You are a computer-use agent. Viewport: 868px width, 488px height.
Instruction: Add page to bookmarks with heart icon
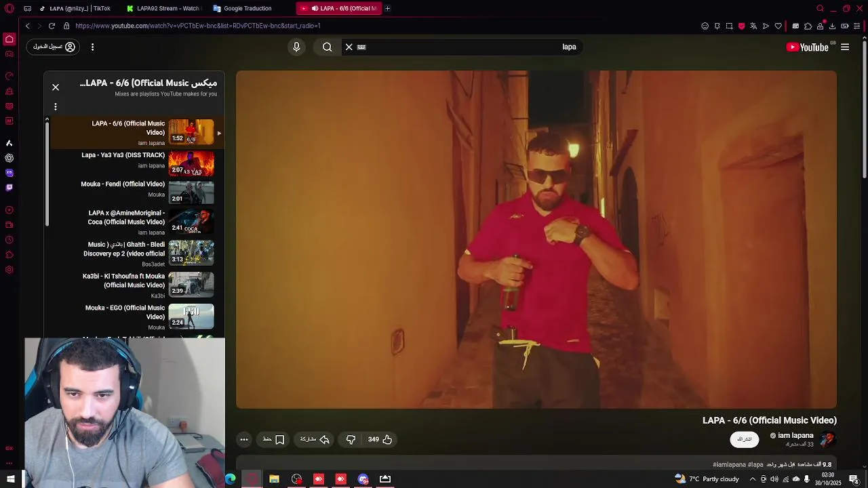pyautogui.click(x=778, y=26)
